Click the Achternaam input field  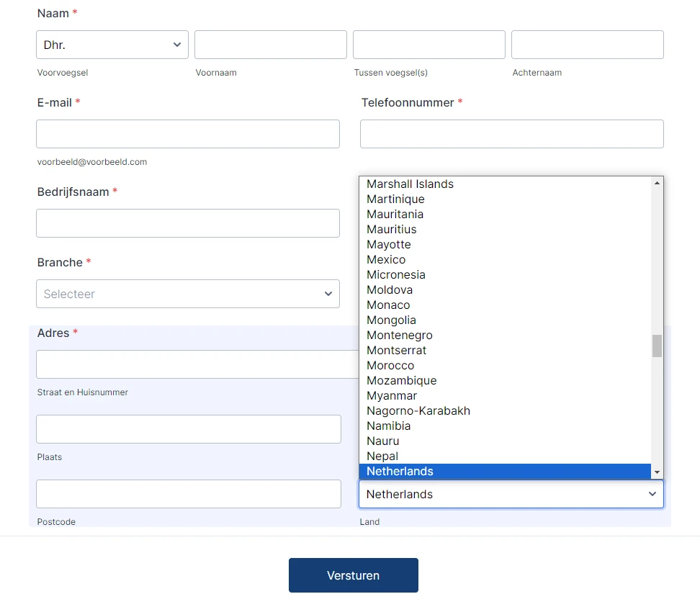(x=587, y=45)
